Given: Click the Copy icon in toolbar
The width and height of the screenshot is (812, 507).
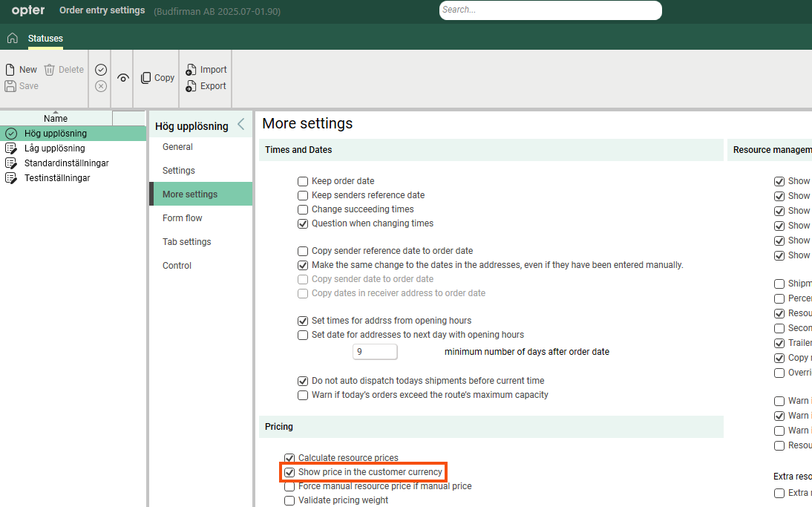Looking at the screenshot, I should tap(146, 78).
